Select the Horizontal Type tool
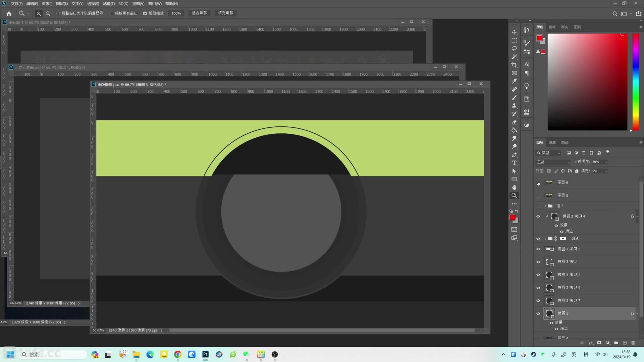This screenshot has width=644, height=362. pos(514,163)
